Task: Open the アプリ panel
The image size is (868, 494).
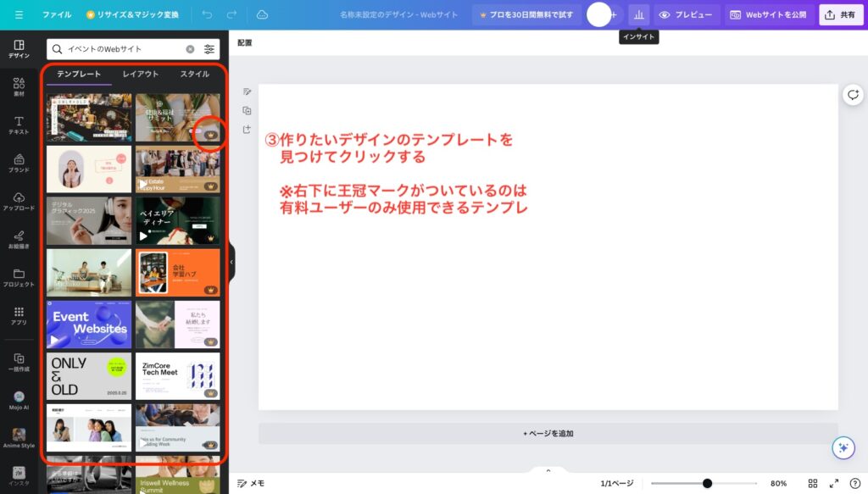Action: click(19, 316)
